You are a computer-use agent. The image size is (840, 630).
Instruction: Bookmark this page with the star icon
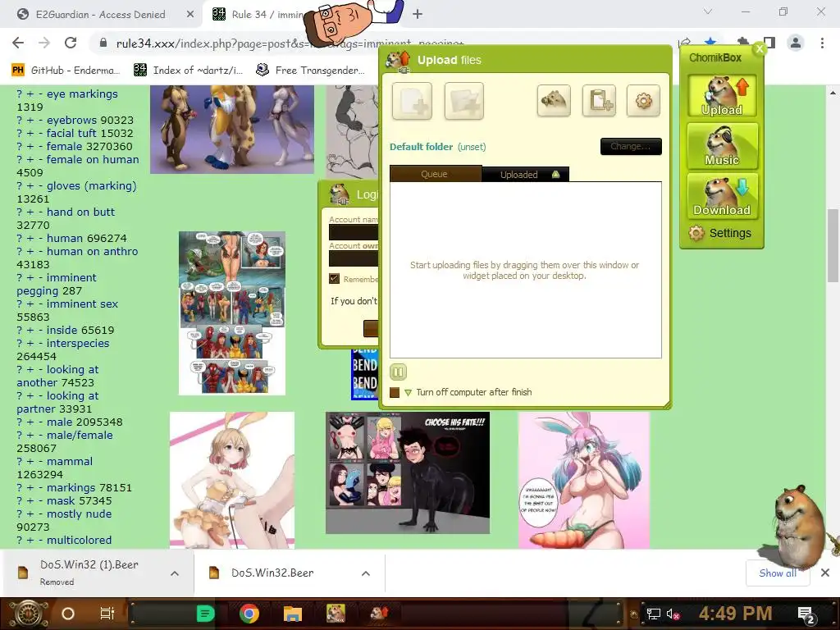[x=710, y=42]
